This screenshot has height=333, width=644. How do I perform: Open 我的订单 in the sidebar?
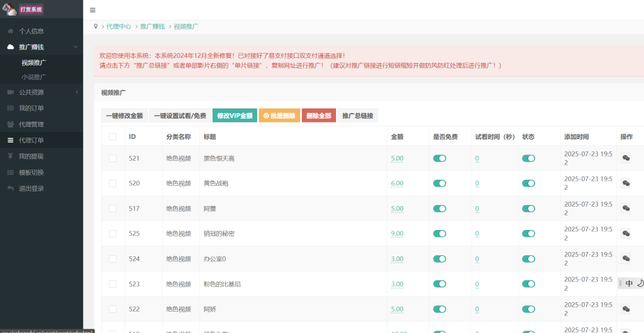pyautogui.click(x=31, y=108)
